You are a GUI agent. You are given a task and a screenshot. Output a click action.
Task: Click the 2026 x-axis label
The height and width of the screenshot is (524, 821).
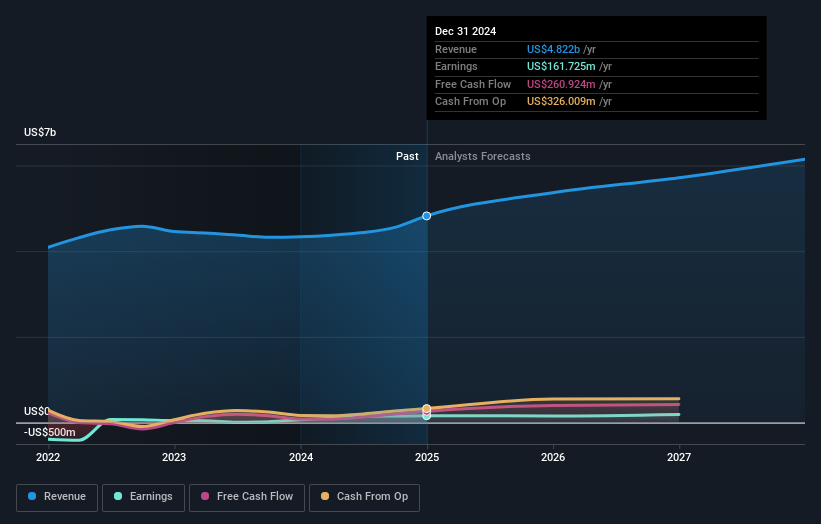[x=553, y=458]
